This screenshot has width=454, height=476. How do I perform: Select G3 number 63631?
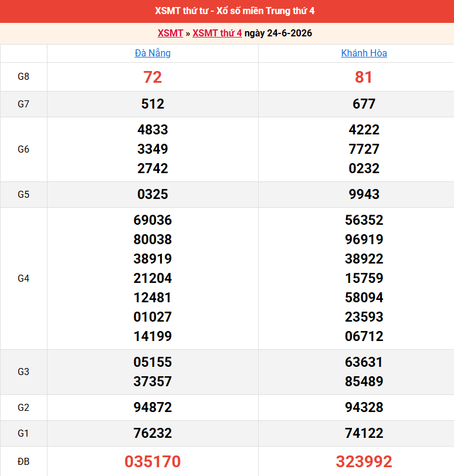point(364,363)
